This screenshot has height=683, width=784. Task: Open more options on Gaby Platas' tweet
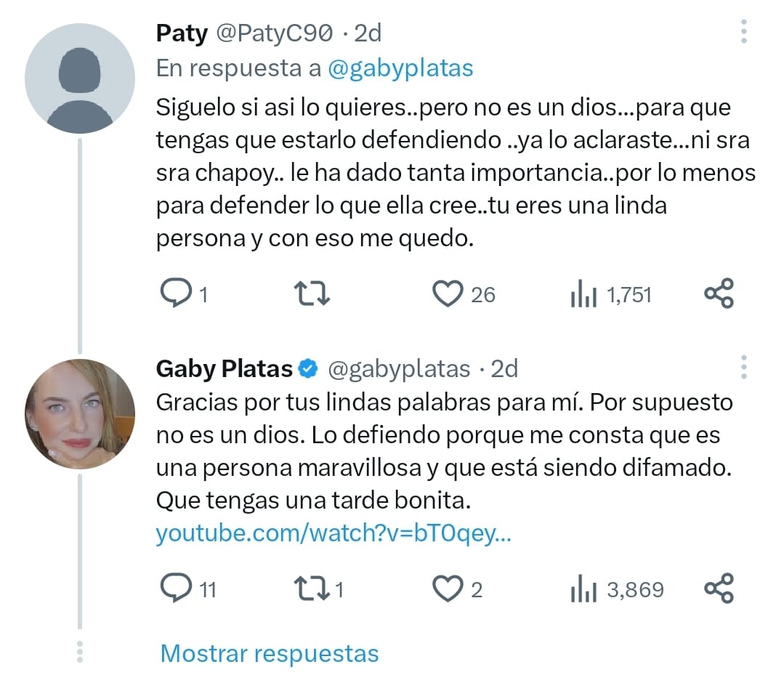click(x=743, y=368)
